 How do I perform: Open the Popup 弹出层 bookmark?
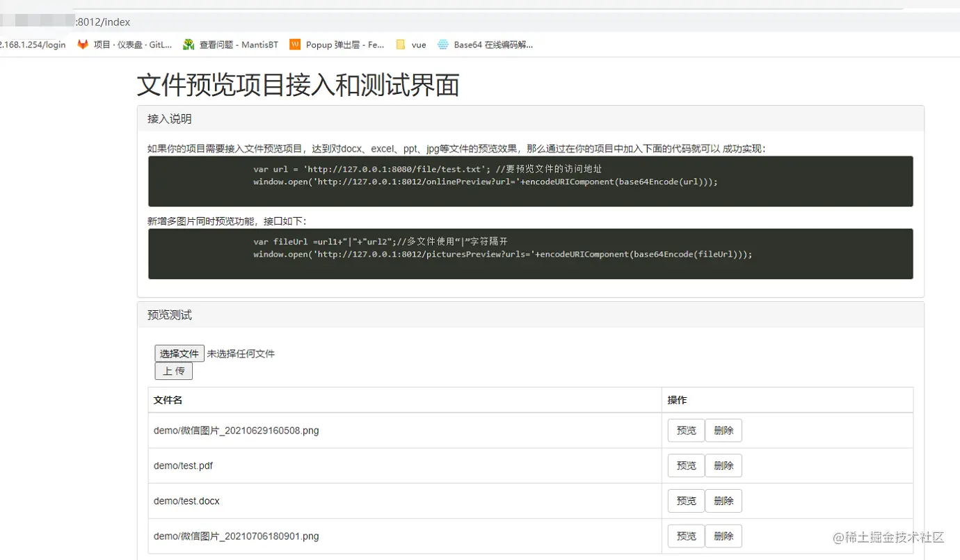[x=337, y=45]
